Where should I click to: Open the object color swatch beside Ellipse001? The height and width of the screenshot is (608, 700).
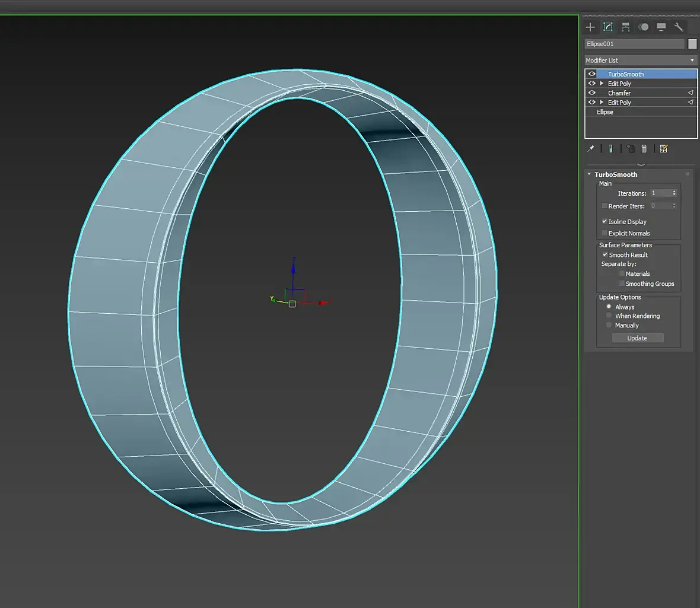tap(692, 44)
